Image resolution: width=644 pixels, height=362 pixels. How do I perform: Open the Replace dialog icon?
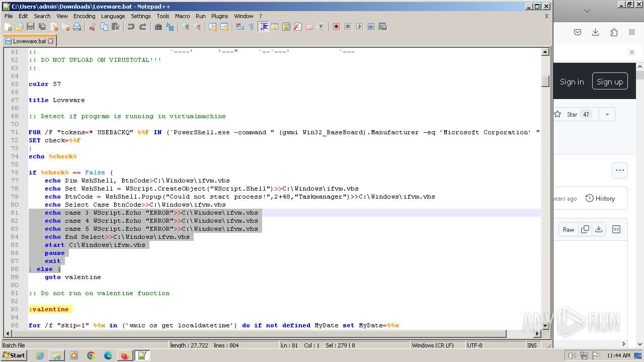pyautogui.click(x=170, y=27)
